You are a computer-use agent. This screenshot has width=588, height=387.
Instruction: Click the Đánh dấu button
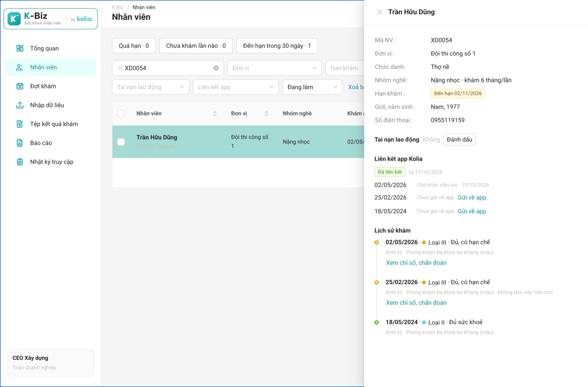459,140
